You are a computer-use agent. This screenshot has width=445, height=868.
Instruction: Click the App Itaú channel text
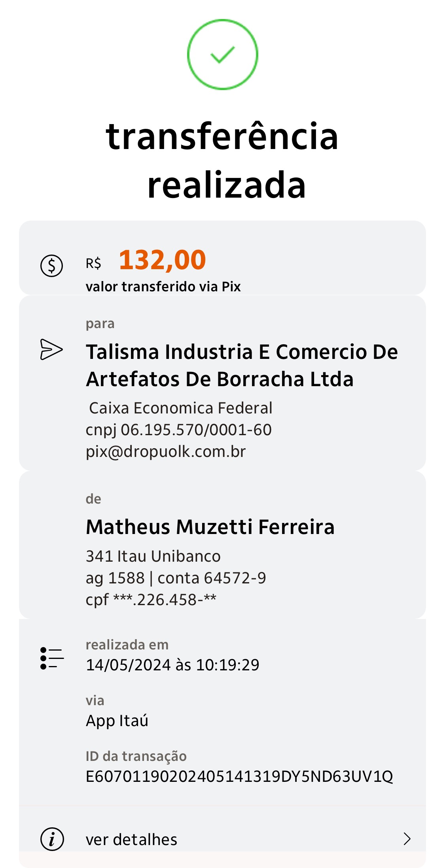pos(117,721)
